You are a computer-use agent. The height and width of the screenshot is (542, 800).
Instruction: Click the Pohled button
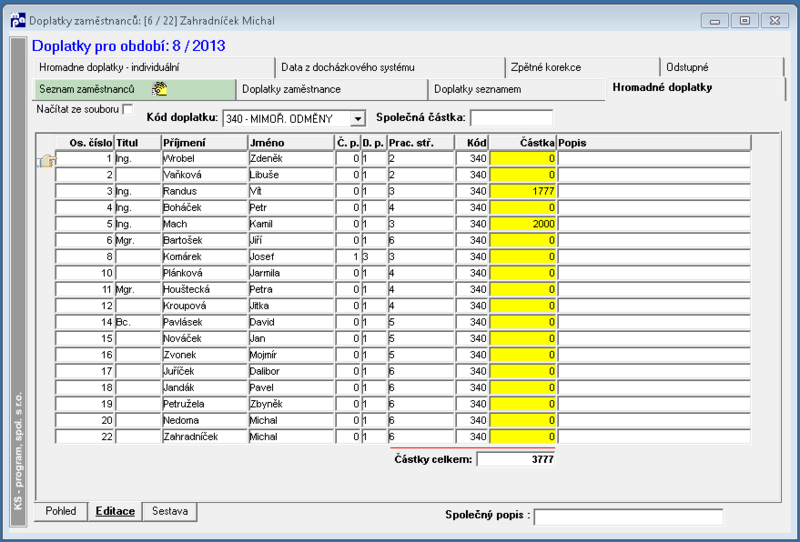pos(61,511)
